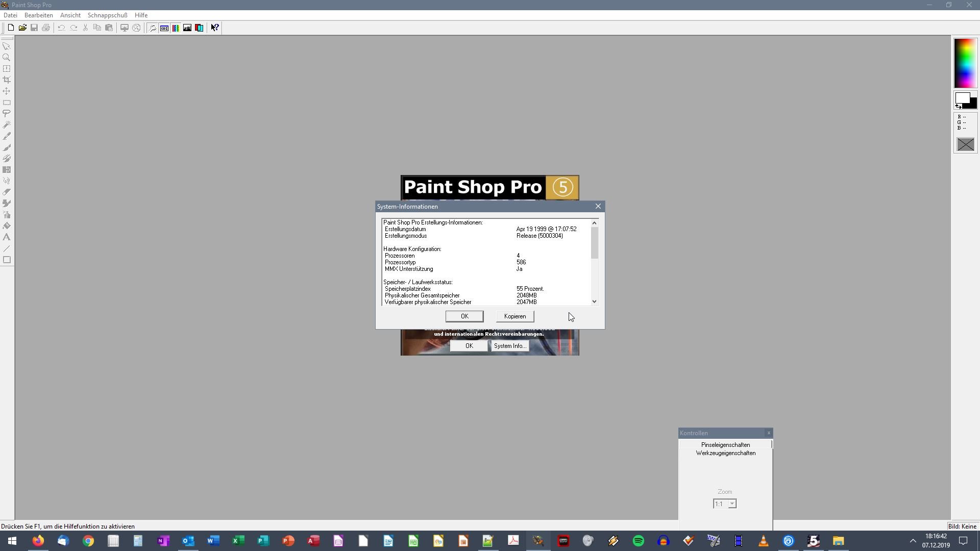Select the Freehand lasso tool
980x551 pixels.
7,114
